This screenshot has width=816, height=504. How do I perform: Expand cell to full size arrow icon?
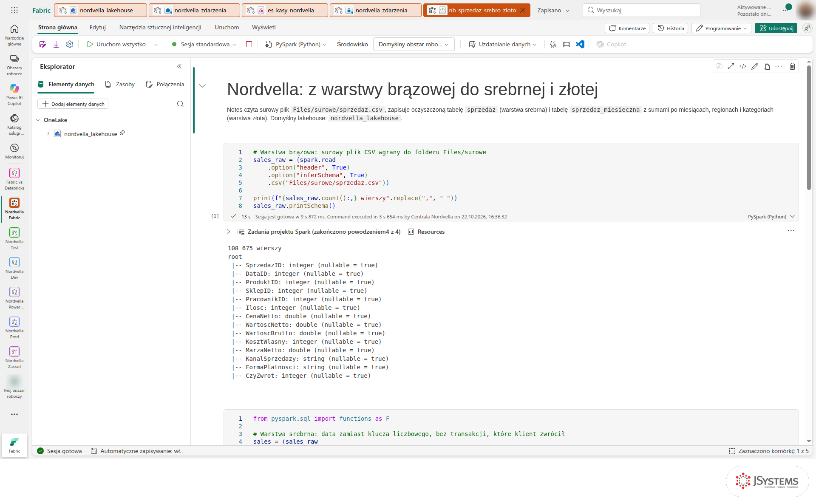click(731, 66)
